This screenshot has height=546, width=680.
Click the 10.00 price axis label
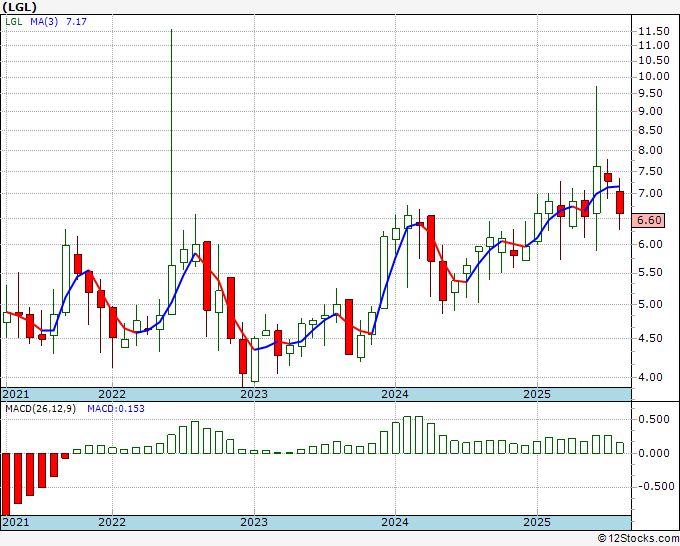tap(654, 76)
